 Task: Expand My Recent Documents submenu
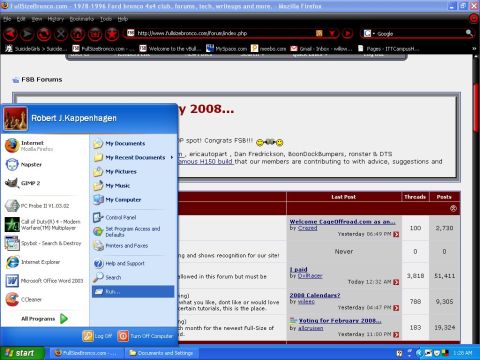click(133, 157)
